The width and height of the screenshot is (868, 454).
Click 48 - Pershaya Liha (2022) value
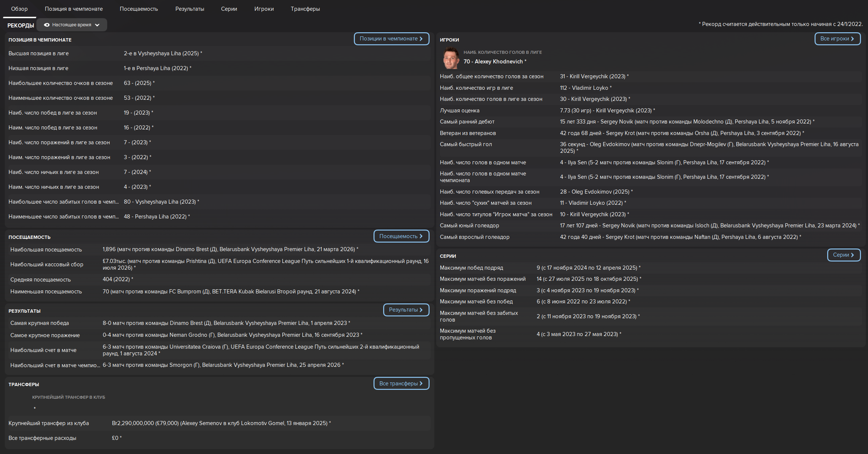click(157, 217)
